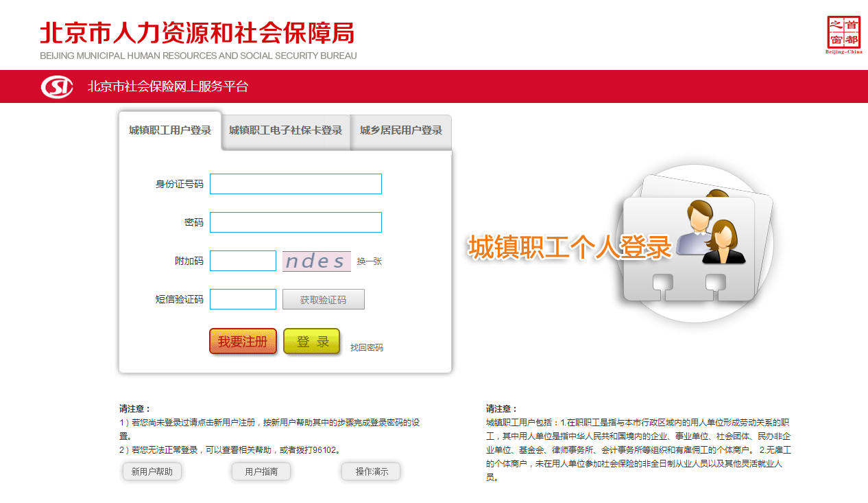Viewport: 868px width, 503px height.
Task: Select the 城镇职工用户登录 tab
Action: tap(170, 130)
